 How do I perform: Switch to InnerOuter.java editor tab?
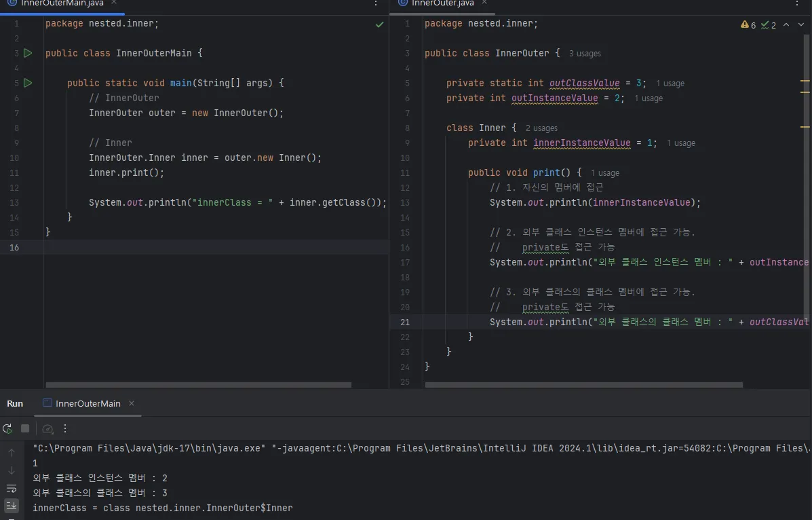point(443,3)
